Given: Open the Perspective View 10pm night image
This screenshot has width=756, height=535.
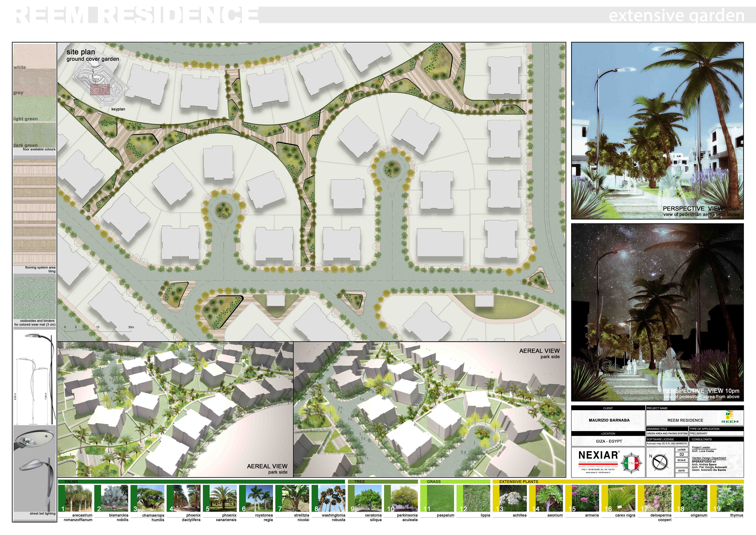Looking at the screenshot, I should (657, 312).
